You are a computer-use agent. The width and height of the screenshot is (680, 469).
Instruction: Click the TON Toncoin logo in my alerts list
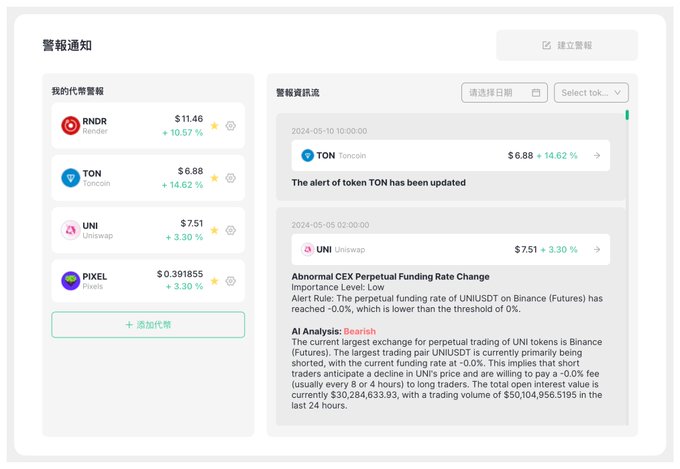click(x=70, y=178)
